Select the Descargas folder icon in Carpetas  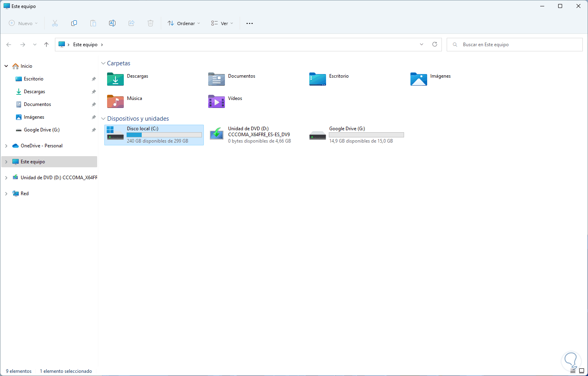click(x=115, y=79)
